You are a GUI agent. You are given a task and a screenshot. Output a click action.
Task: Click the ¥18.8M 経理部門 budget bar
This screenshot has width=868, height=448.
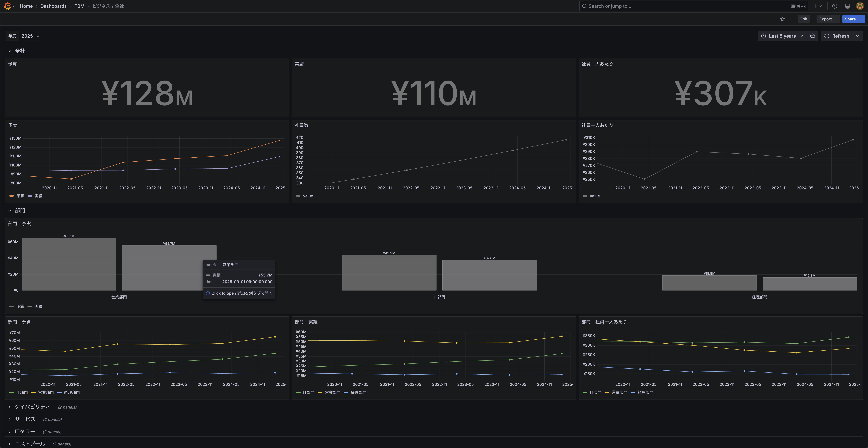point(710,283)
